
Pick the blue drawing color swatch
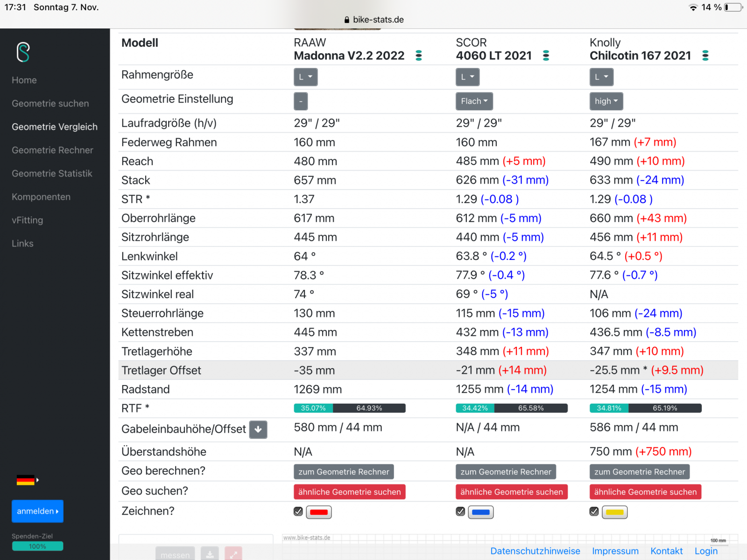coord(481,512)
